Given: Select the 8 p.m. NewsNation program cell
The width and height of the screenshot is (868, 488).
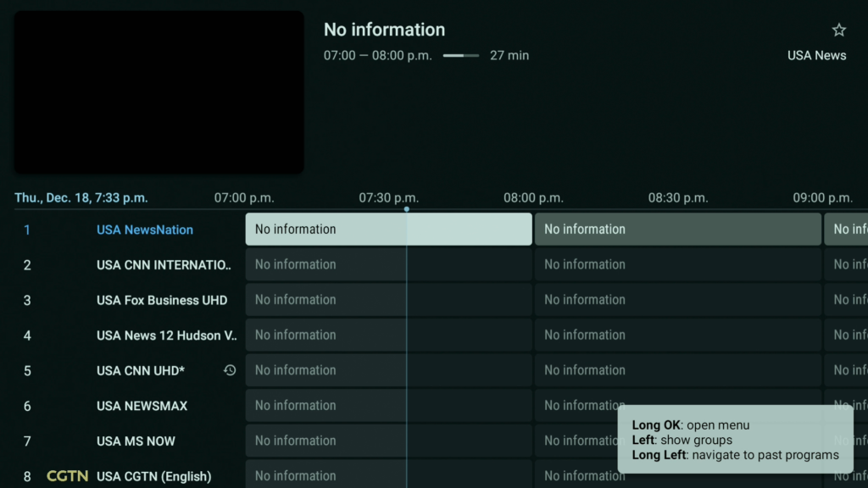Looking at the screenshot, I should click(677, 230).
